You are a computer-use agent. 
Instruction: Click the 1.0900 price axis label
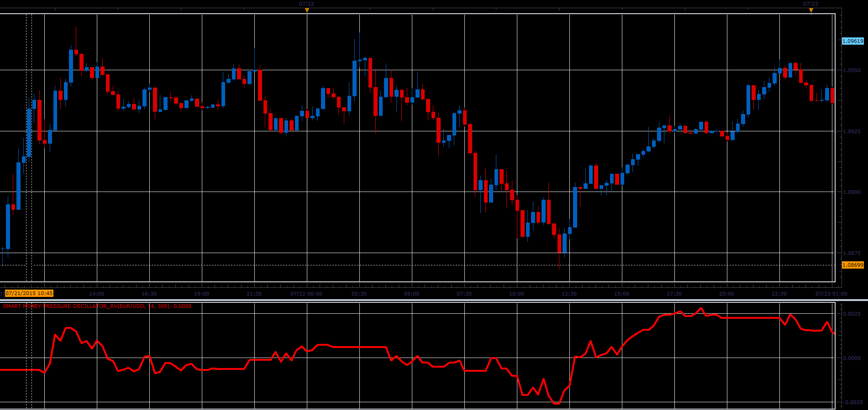click(852, 192)
